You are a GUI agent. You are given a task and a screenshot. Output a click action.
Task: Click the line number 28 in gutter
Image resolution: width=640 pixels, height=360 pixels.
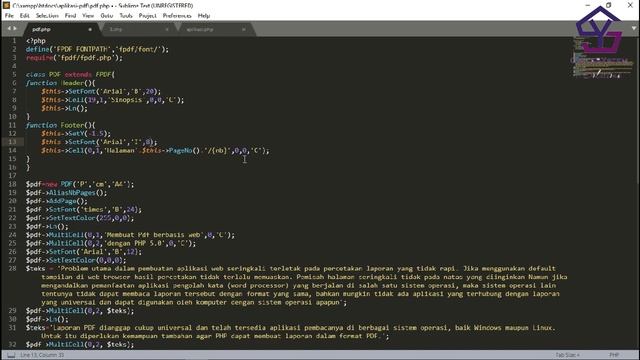pos(13,269)
